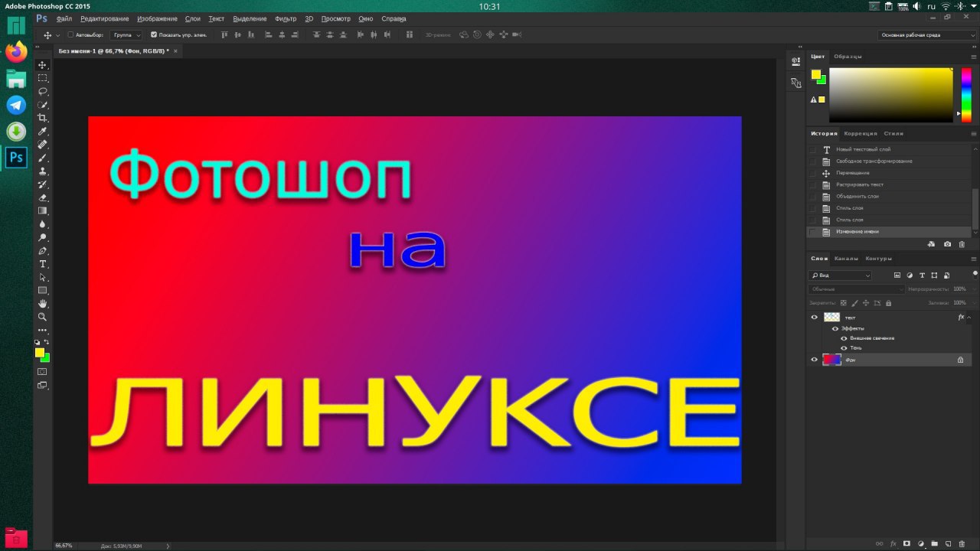Delete current history state trash icon
Image resolution: width=980 pixels, height=551 pixels.
coord(962,244)
